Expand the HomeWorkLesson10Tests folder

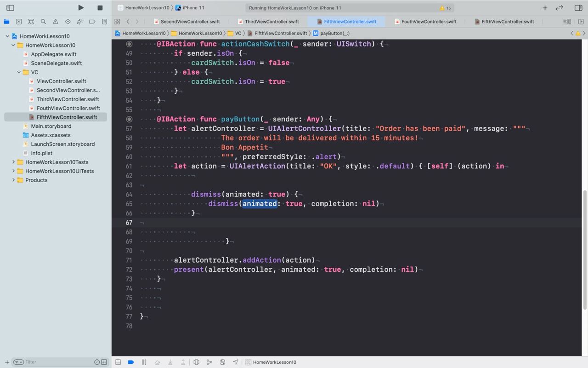[13, 162]
